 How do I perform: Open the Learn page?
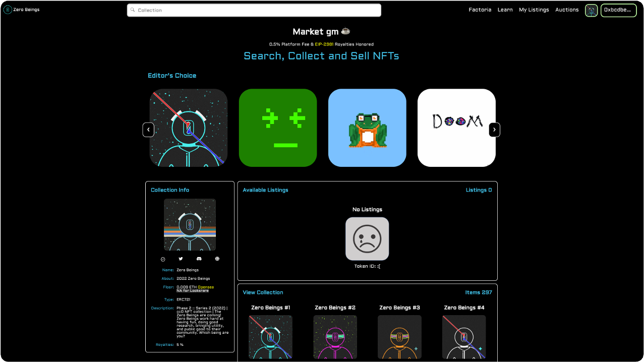(x=505, y=10)
